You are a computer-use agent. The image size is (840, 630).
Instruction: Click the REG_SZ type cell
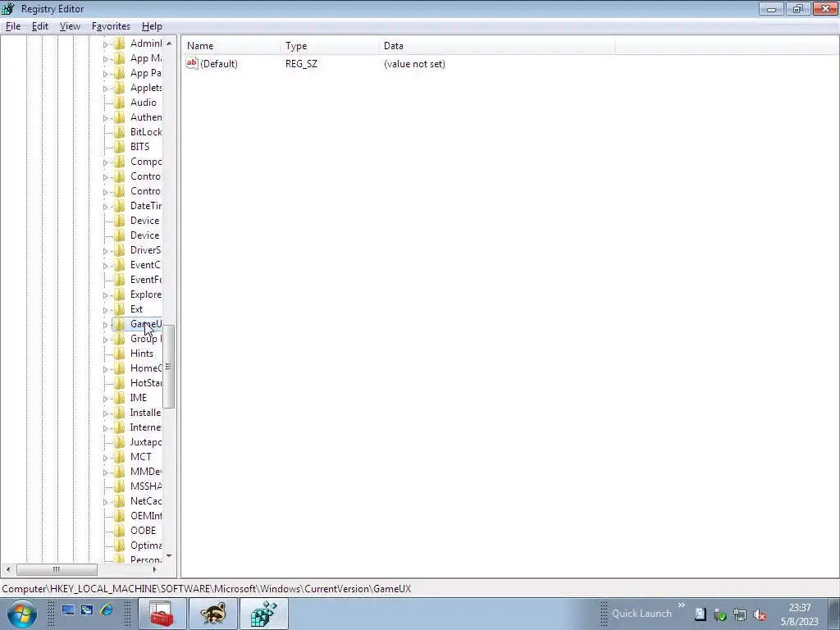pos(301,64)
